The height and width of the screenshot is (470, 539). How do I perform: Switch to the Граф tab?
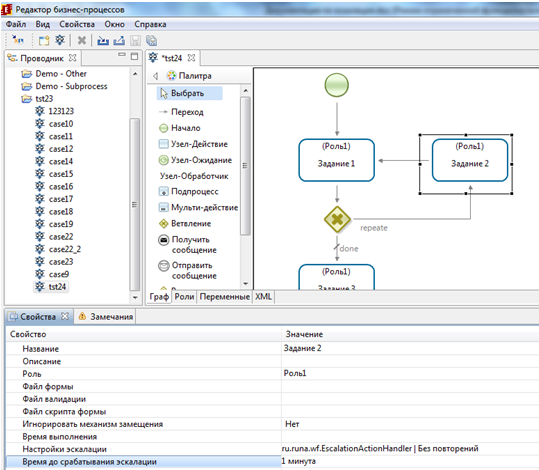coord(159,297)
